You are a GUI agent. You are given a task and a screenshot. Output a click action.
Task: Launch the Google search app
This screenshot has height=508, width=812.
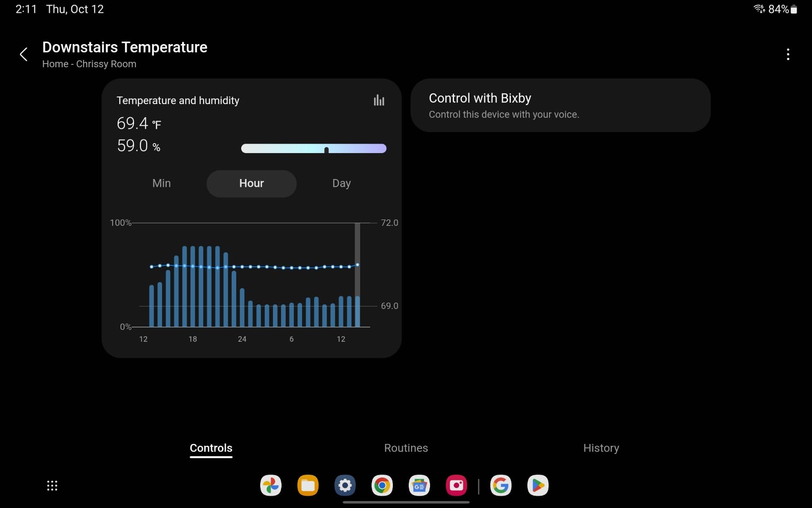pos(501,485)
